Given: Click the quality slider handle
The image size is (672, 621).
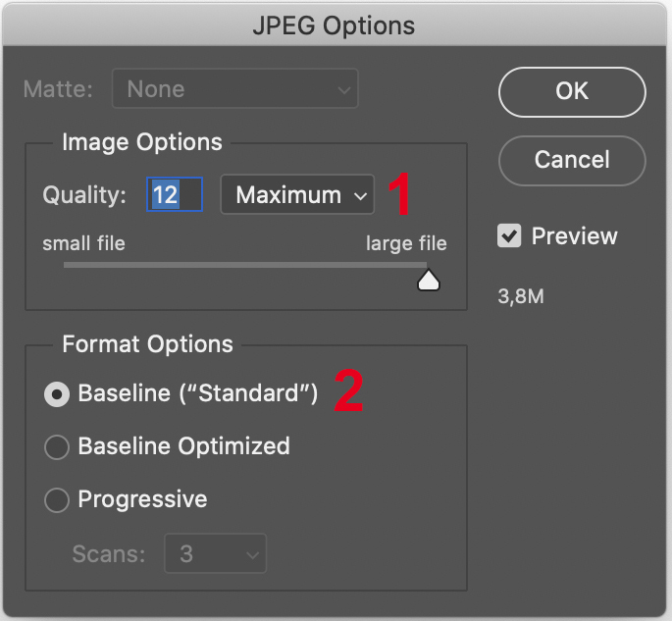Looking at the screenshot, I should [x=429, y=282].
